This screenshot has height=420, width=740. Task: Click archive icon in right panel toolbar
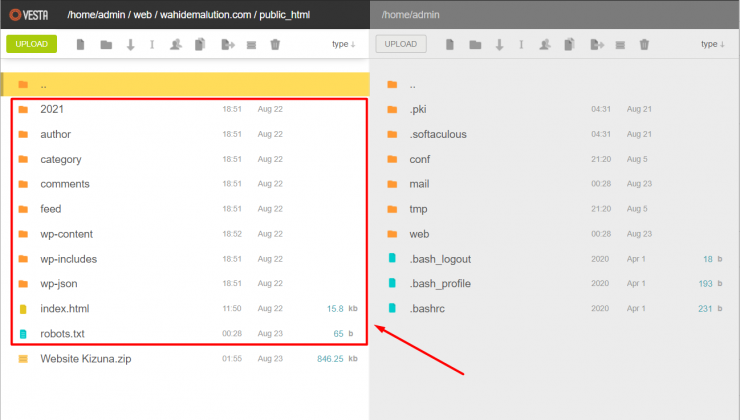tap(620, 45)
